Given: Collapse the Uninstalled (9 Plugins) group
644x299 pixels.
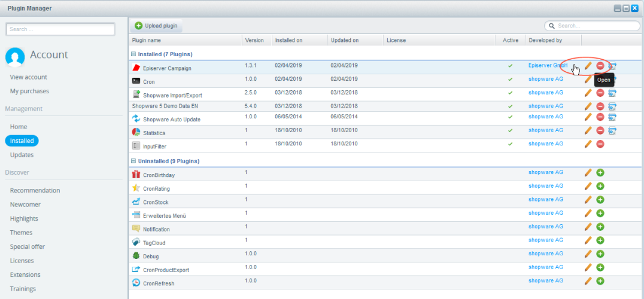Looking at the screenshot, I should (133, 161).
